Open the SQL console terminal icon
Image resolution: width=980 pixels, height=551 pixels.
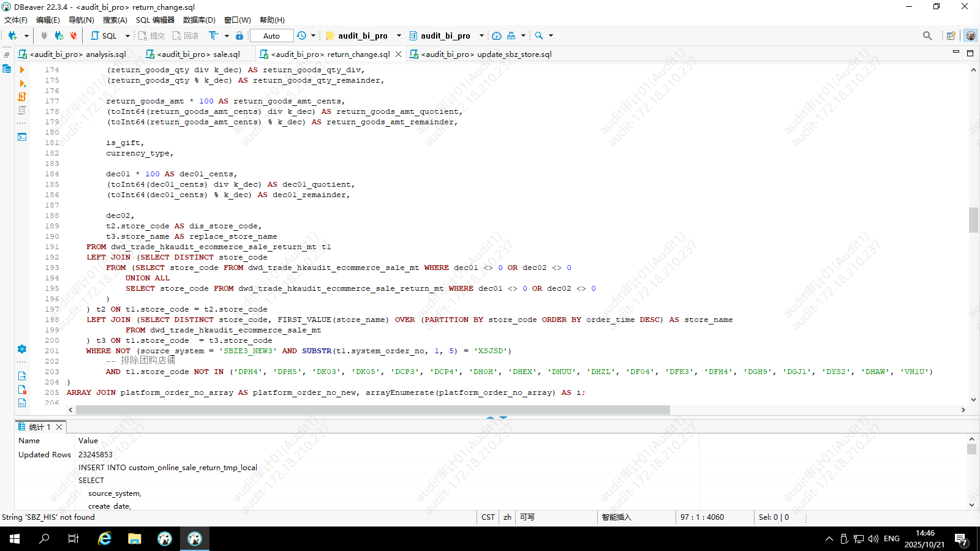point(22,137)
